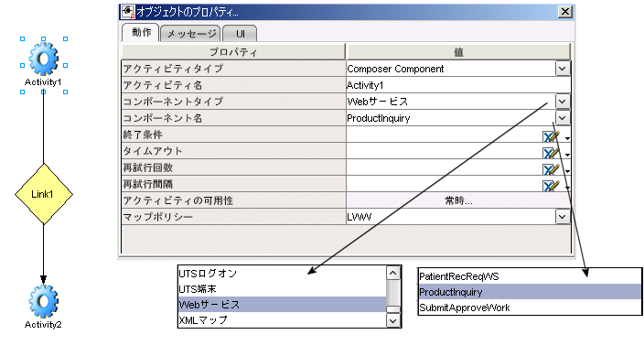Select Webサービス in component type list
The image size is (644, 356).
coord(282,305)
